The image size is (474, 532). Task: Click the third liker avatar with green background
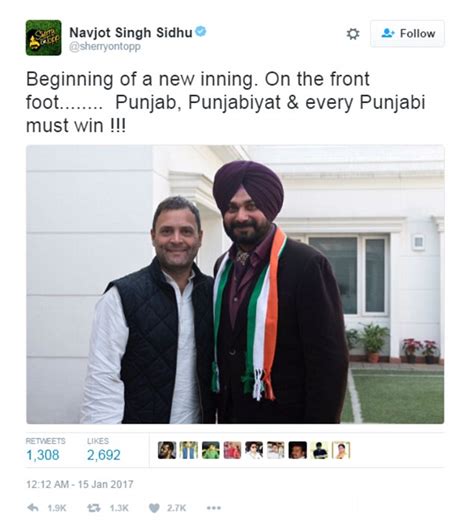point(210,450)
